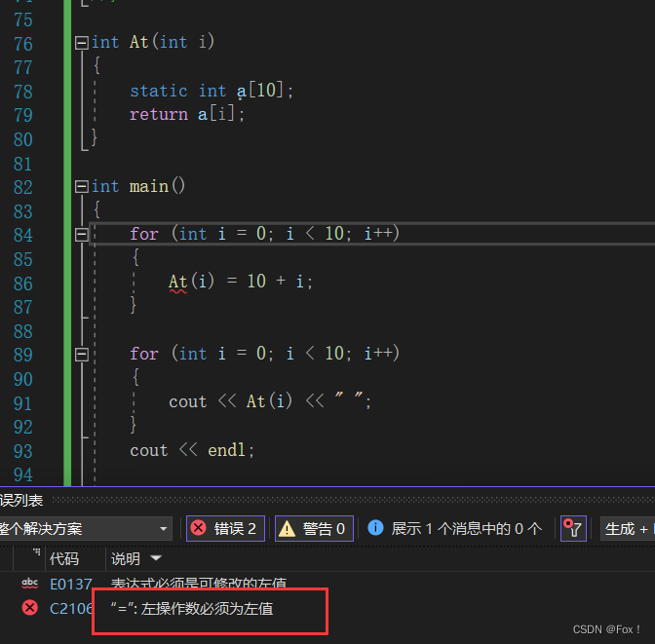Toggle the warnings filter showing 警告 0

coord(314,528)
